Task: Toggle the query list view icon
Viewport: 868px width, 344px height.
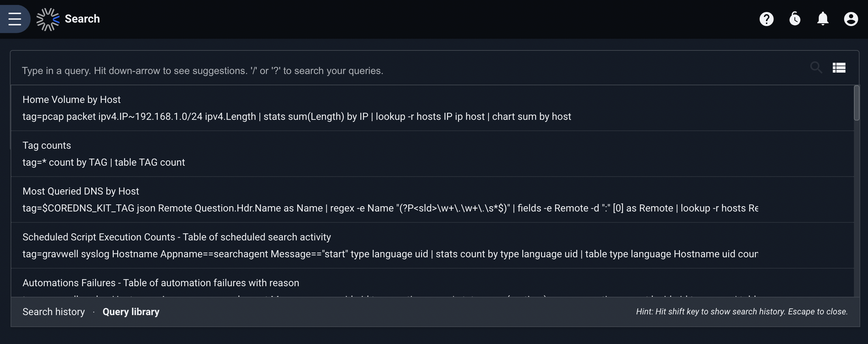Action: pyautogui.click(x=839, y=67)
